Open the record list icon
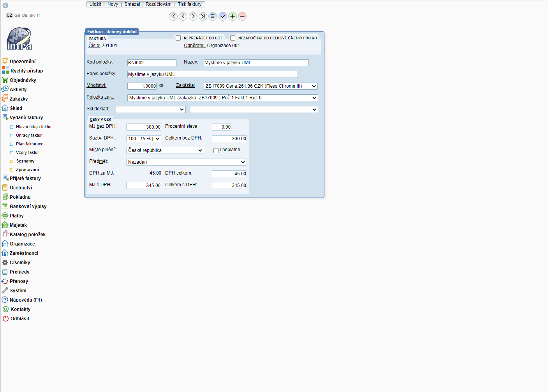 point(213,16)
